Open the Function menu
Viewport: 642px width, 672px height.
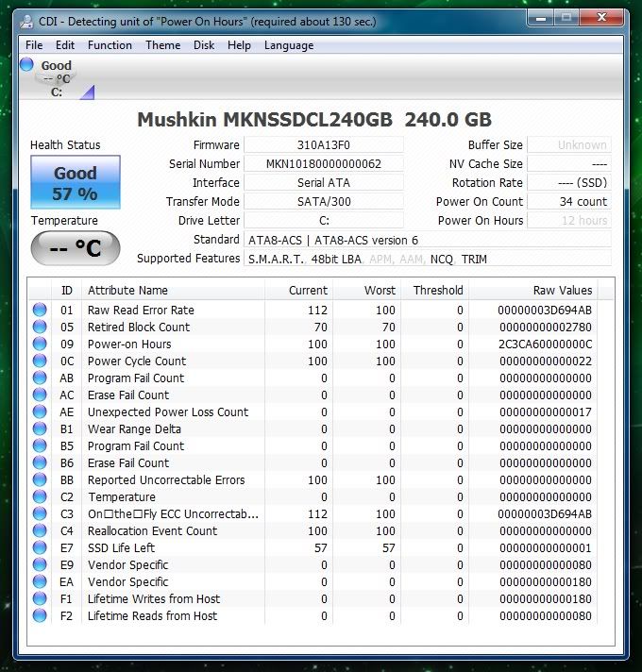tap(110, 45)
